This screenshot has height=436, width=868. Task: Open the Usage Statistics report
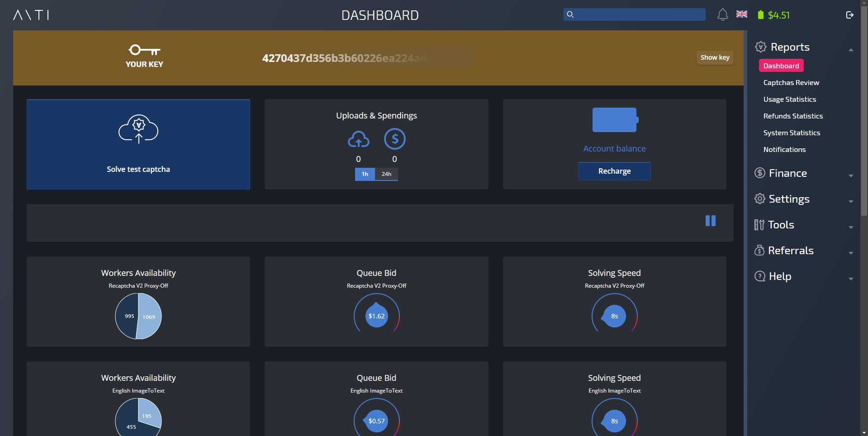coord(789,100)
